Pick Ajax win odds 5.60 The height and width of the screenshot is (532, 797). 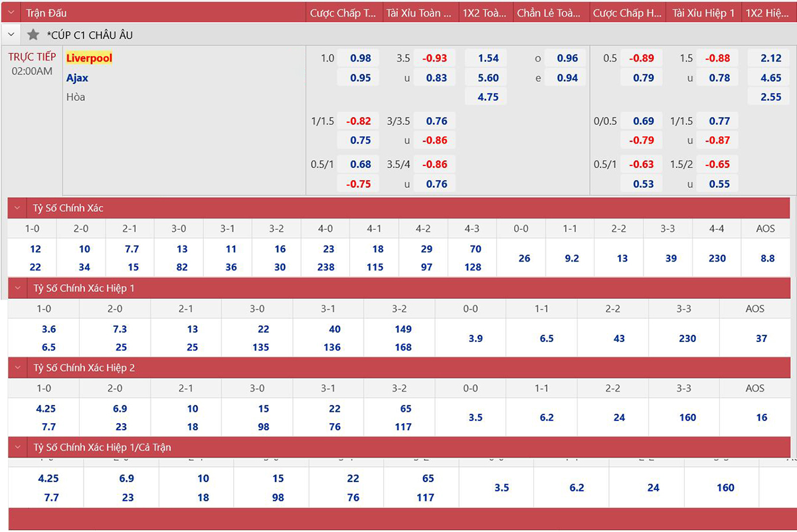(488, 78)
